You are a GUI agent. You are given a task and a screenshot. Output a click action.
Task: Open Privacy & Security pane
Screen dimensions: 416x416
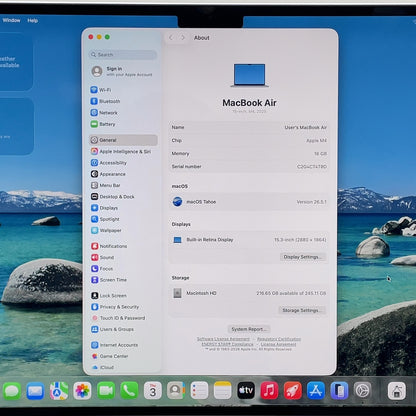point(115,307)
